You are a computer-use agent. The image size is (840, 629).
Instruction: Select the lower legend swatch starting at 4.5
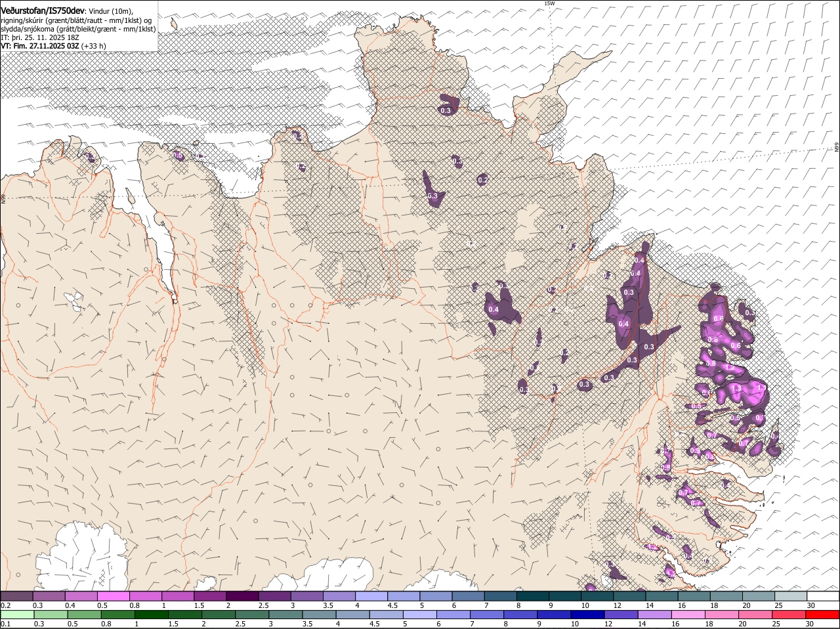[387, 615]
